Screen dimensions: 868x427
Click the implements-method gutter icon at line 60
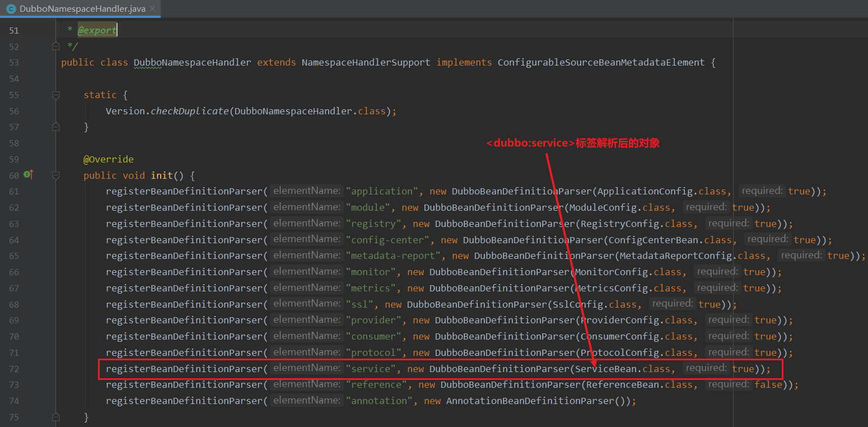pyautogui.click(x=28, y=175)
